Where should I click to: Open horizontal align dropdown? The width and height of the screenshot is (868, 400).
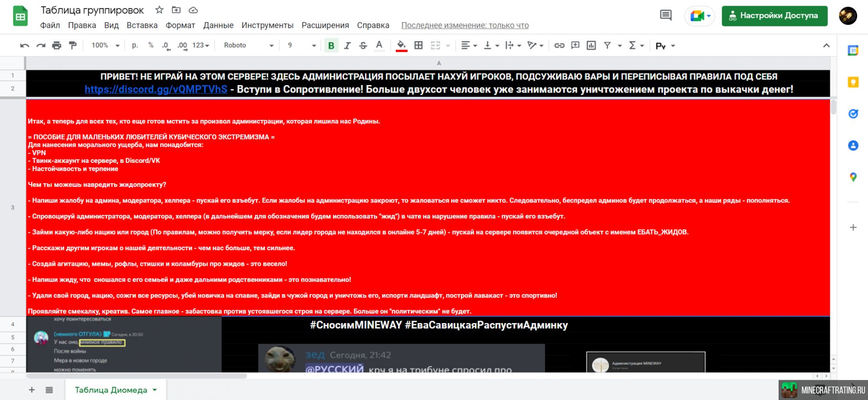(469, 45)
